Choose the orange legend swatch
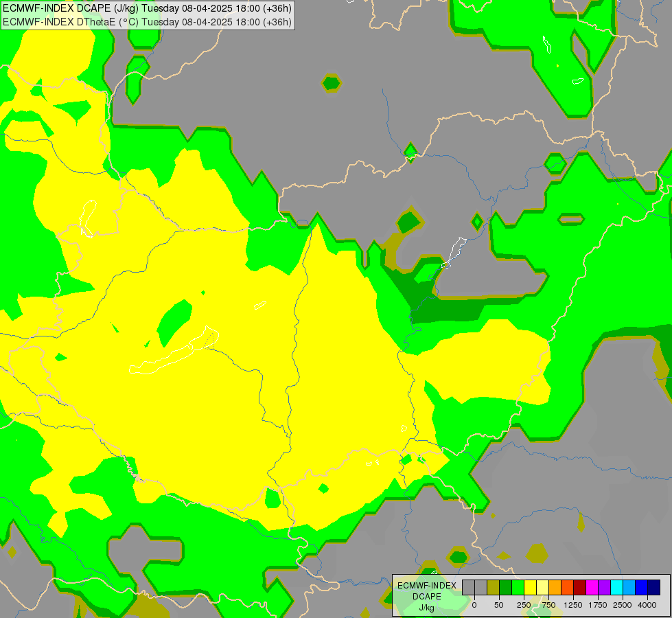 click(555, 587)
